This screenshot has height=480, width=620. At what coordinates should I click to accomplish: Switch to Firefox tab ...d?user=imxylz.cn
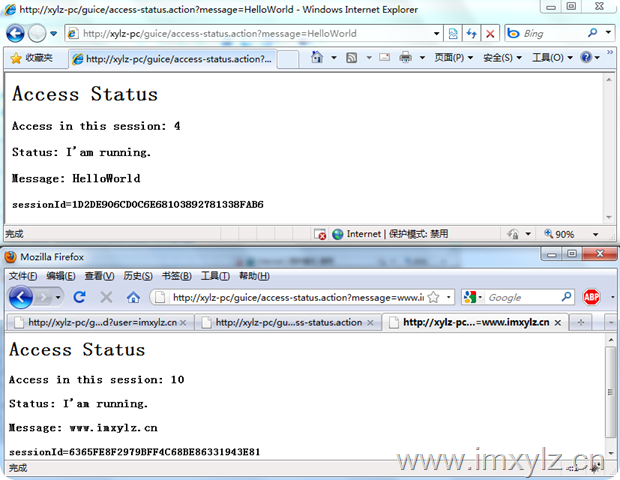[100, 323]
